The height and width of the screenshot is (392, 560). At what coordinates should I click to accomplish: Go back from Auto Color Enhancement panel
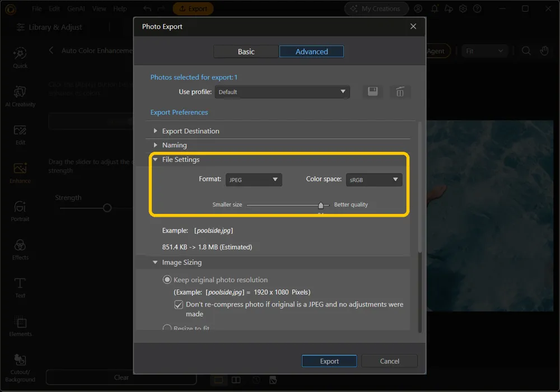tap(51, 50)
